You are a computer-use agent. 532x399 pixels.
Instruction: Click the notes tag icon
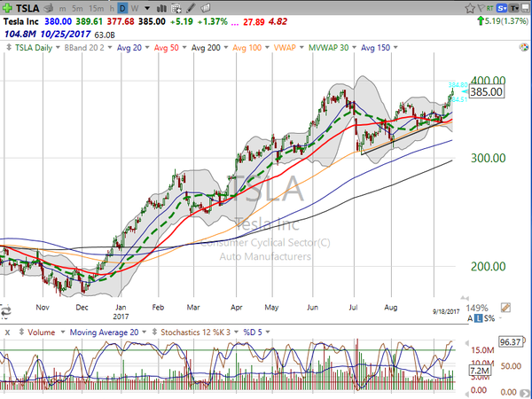[x=206, y=7]
